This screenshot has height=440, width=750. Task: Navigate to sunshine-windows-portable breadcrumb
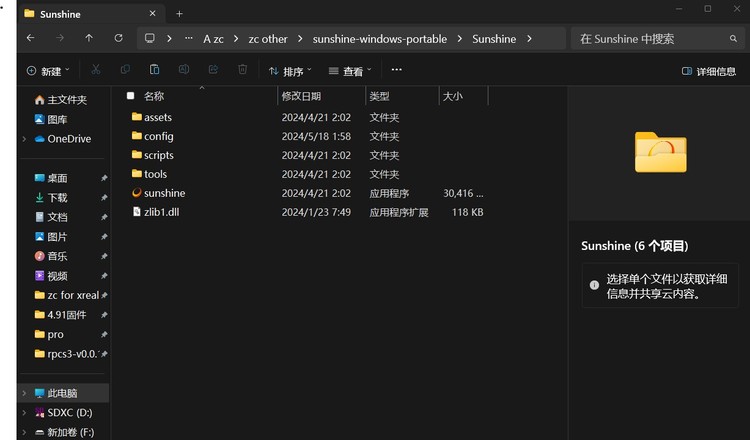coord(380,39)
